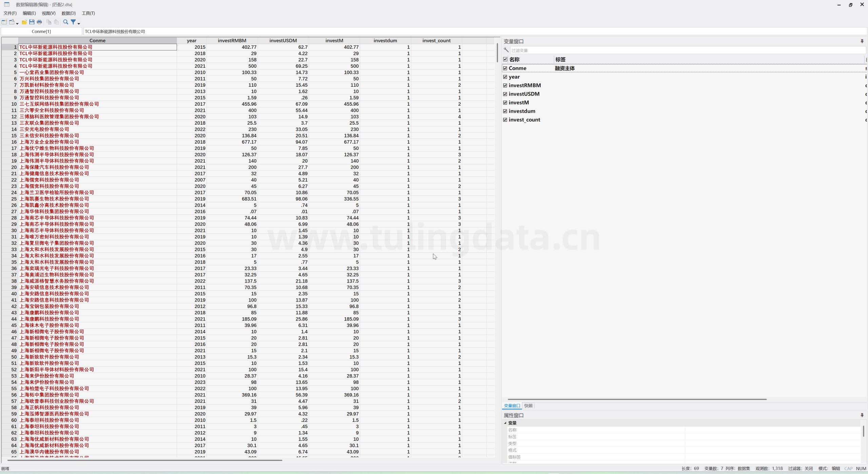Open the find tool with magnifier icon

[x=66, y=22]
